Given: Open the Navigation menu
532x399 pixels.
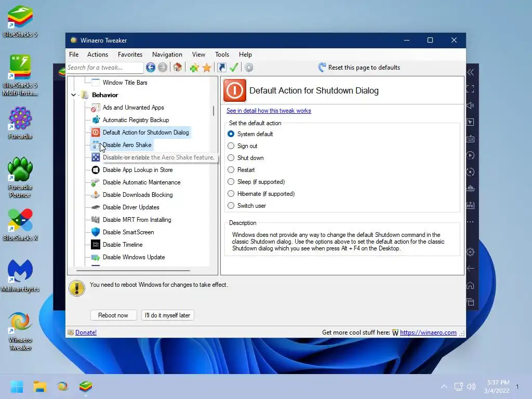Looking at the screenshot, I should coord(167,54).
